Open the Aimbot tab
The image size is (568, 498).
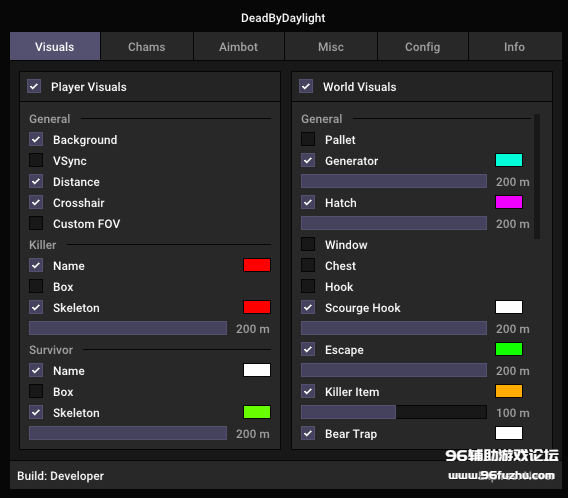(x=238, y=46)
